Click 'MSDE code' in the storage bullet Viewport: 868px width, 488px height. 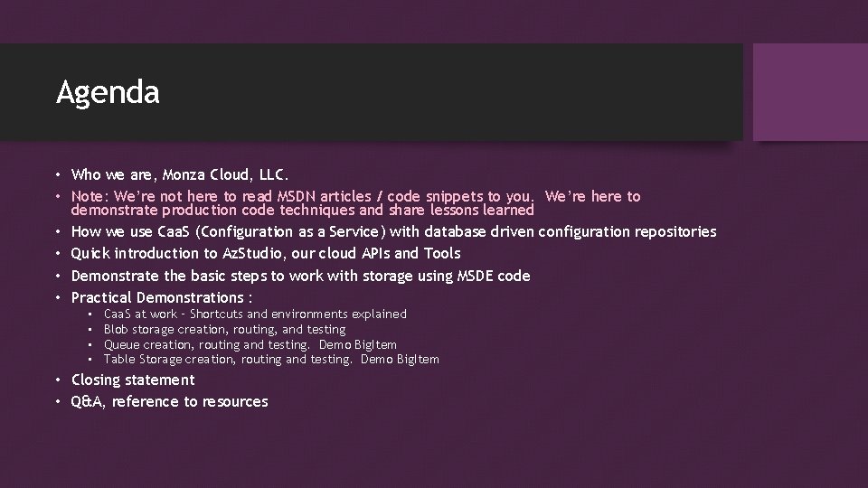[x=494, y=276]
